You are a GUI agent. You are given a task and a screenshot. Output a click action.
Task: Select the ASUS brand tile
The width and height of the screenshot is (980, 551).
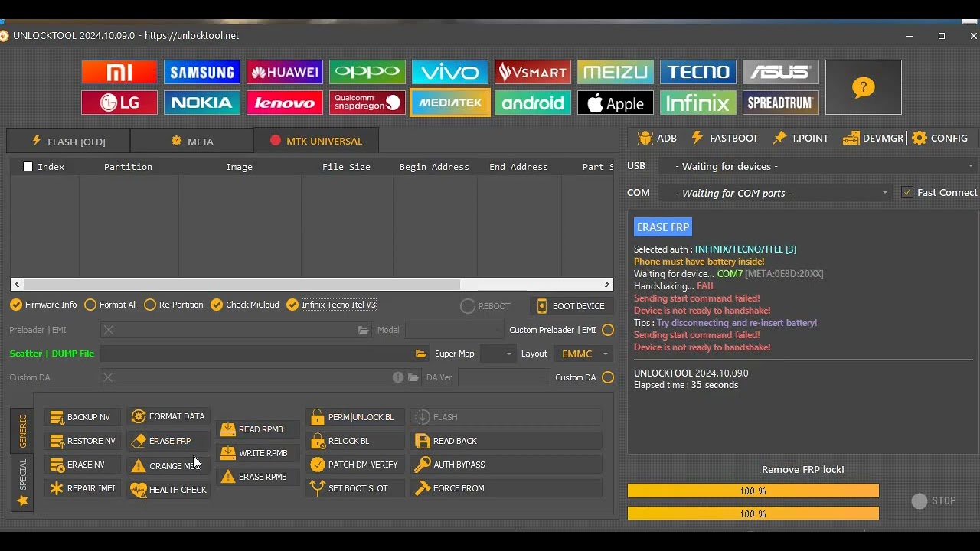pyautogui.click(x=781, y=72)
